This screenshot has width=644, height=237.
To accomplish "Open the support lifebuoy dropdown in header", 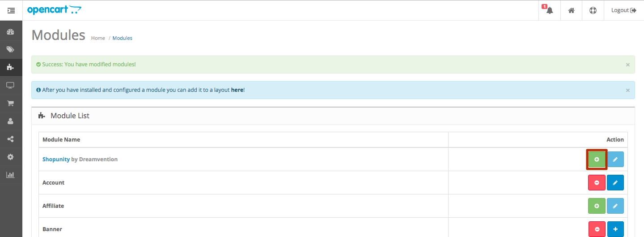I will tap(593, 10).
